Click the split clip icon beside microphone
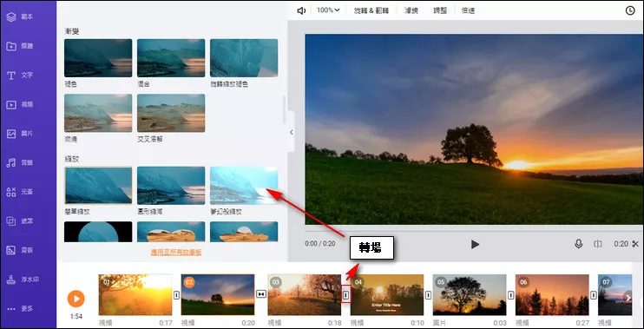Image resolution: width=644 pixels, height=329 pixels. click(598, 244)
